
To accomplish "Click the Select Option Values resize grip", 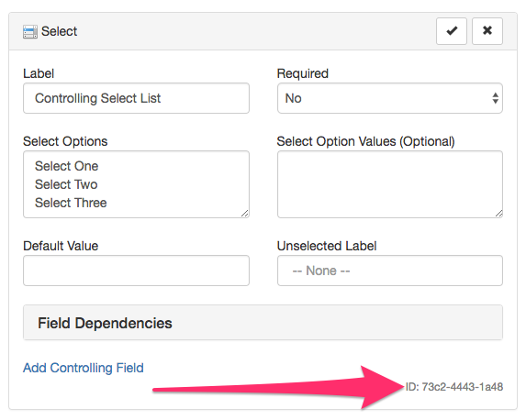I will (x=498, y=214).
